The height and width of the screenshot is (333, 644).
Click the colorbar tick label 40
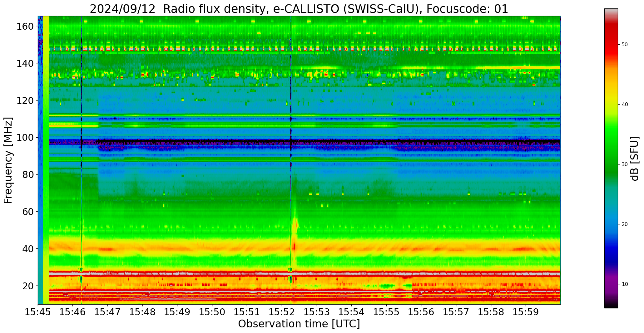[625, 104]
